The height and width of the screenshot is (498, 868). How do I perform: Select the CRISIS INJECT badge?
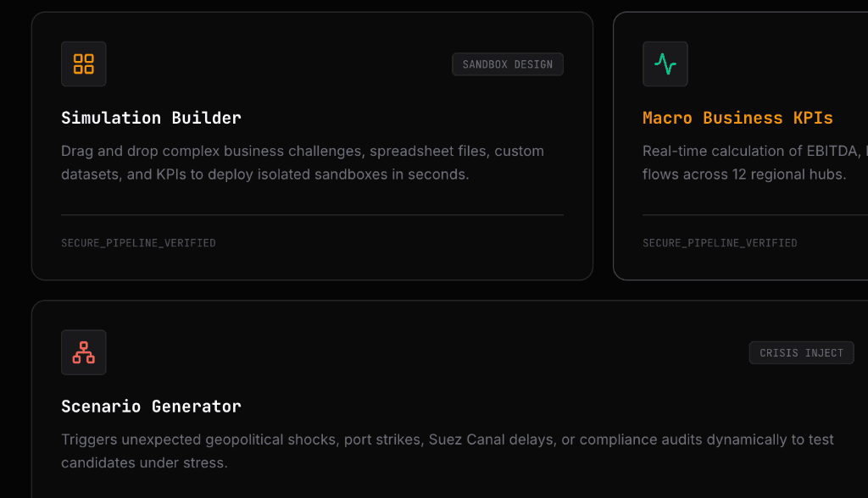(x=801, y=353)
